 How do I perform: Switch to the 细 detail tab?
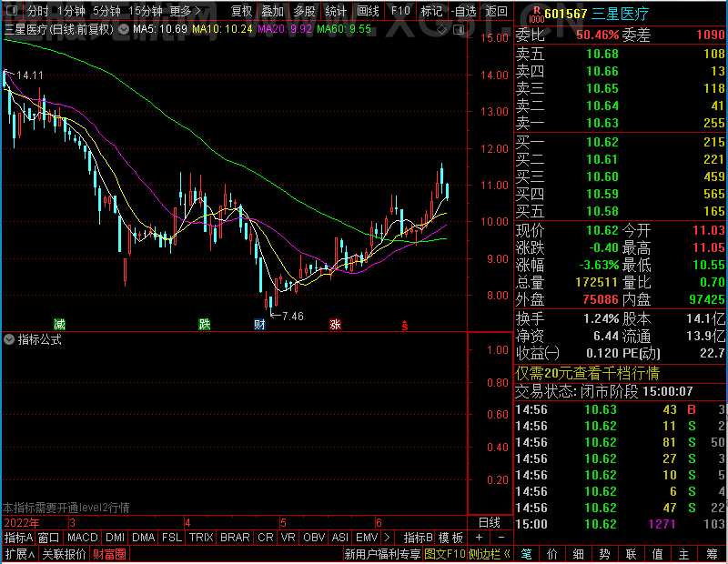coord(578,554)
